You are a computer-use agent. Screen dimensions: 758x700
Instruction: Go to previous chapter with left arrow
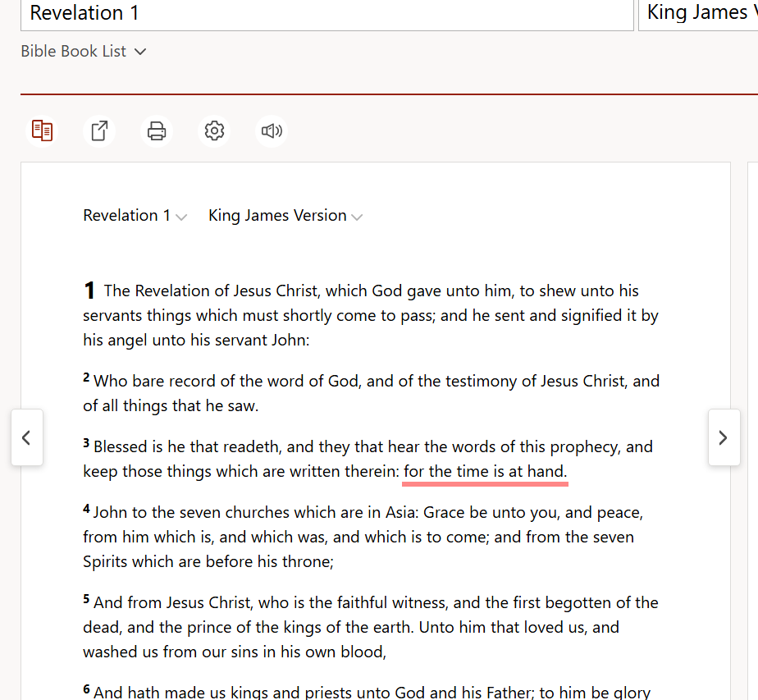[26, 437]
